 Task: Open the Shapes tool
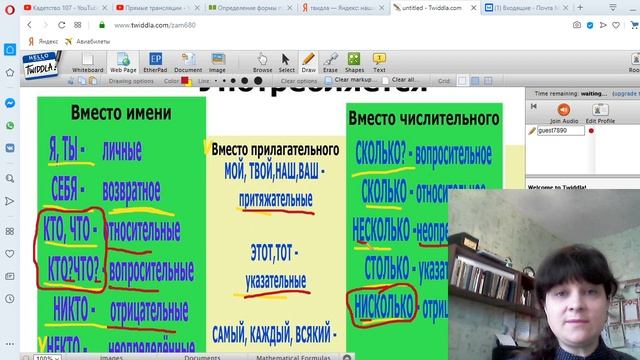(354, 62)
